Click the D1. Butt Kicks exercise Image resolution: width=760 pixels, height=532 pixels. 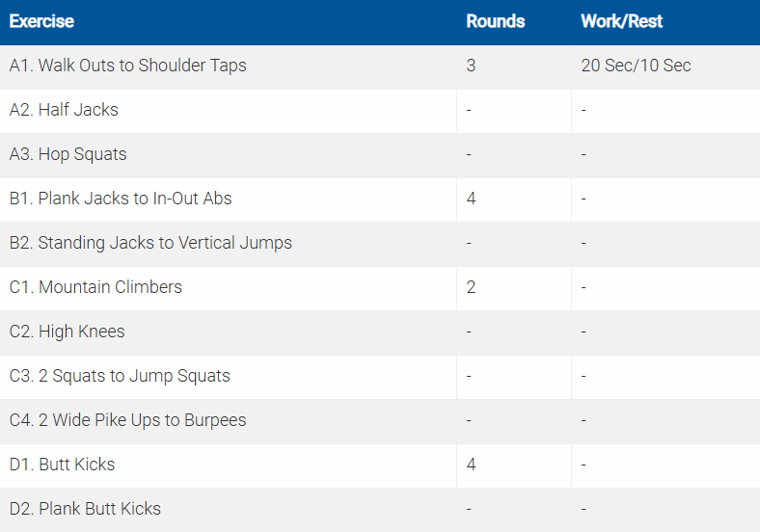click(62, 465)
